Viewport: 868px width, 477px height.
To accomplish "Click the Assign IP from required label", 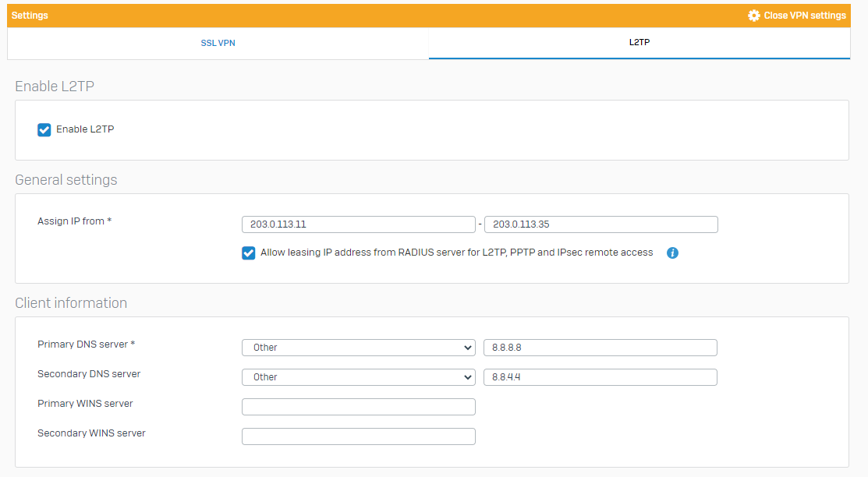I will (73, 221).
